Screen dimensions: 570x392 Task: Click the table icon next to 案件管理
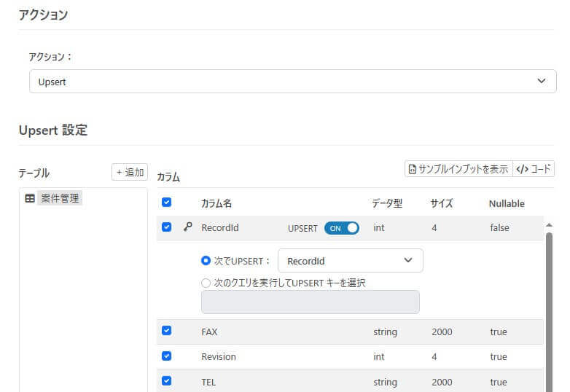pyautogui.click(x=30, y=198)
